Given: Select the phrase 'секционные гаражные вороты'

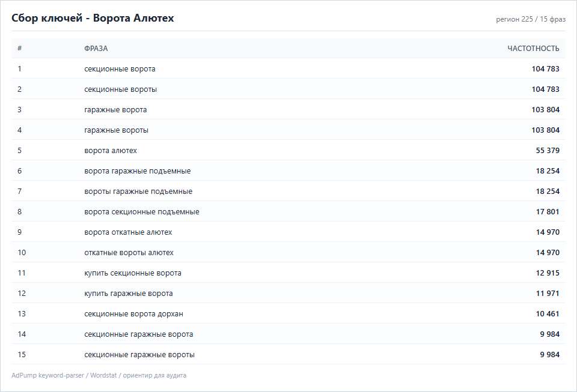Looking at the screenshot, I should [x=139, y=355].
